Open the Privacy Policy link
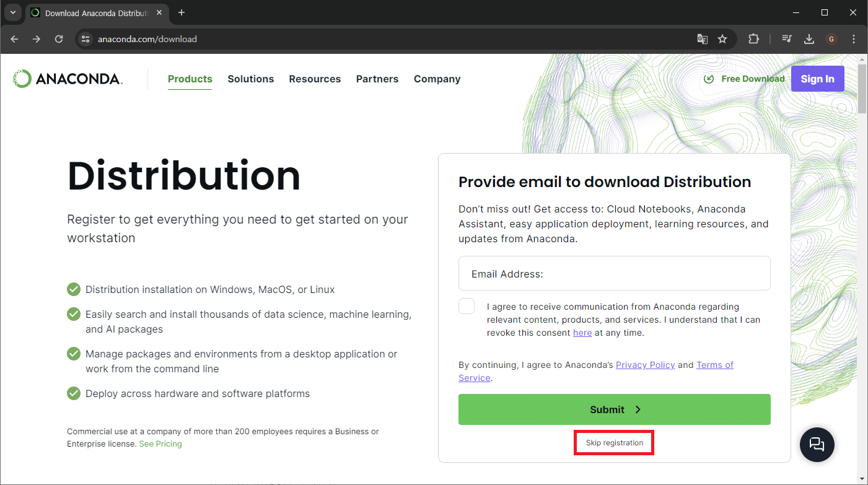This screenshot has height=485, width=868. [x=646, y=365]
